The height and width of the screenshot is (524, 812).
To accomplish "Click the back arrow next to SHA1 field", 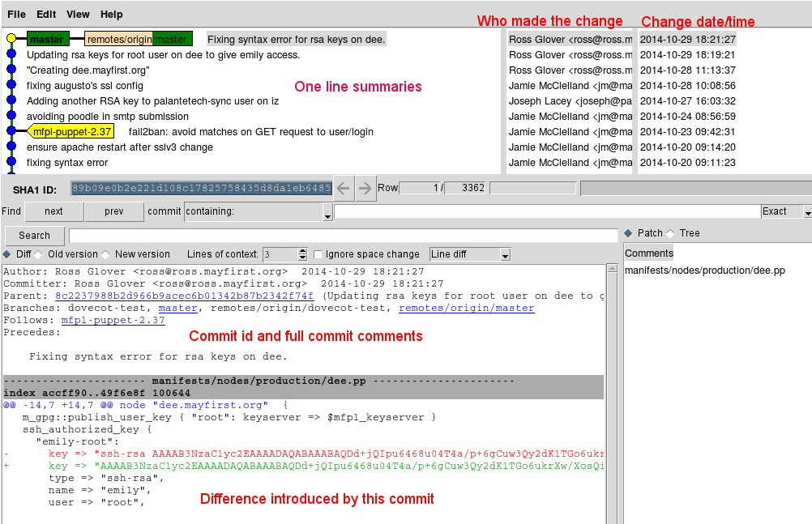I will tap(344, 188).
